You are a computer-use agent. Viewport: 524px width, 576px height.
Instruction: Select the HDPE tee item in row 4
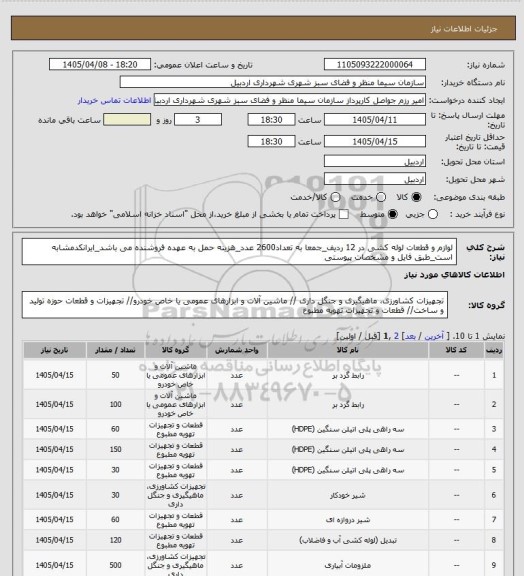[x=348, y=450]
